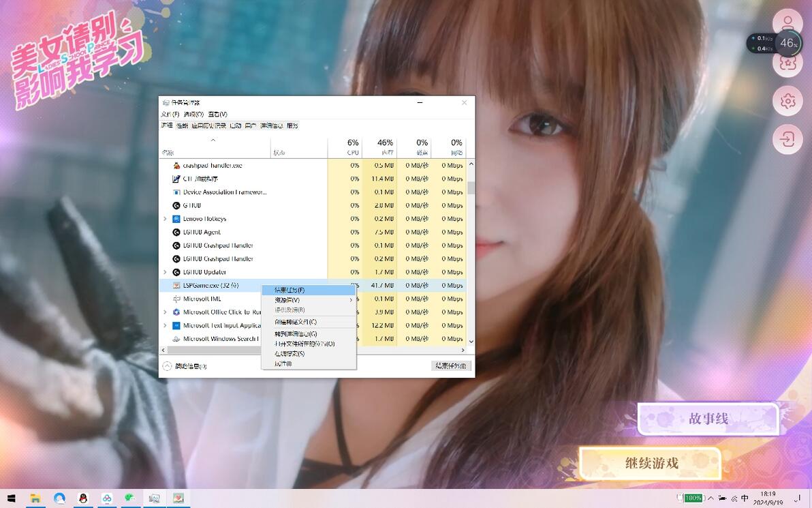Switch to the 应用历史记录 tab

click(209, 125)
